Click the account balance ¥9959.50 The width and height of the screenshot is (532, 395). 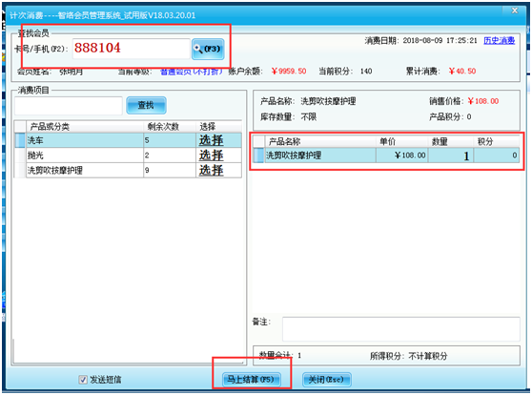tap(289, 72)
